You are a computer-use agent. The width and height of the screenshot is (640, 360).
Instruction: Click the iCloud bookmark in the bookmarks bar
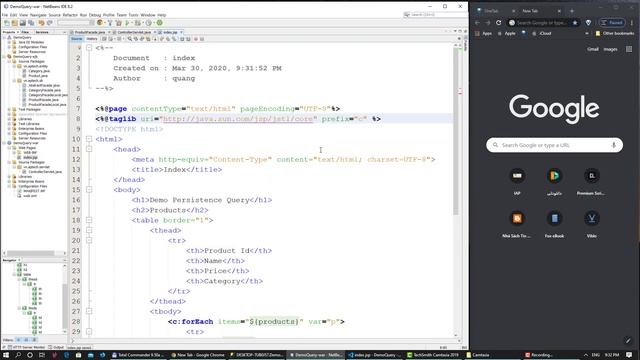[542, 33]
